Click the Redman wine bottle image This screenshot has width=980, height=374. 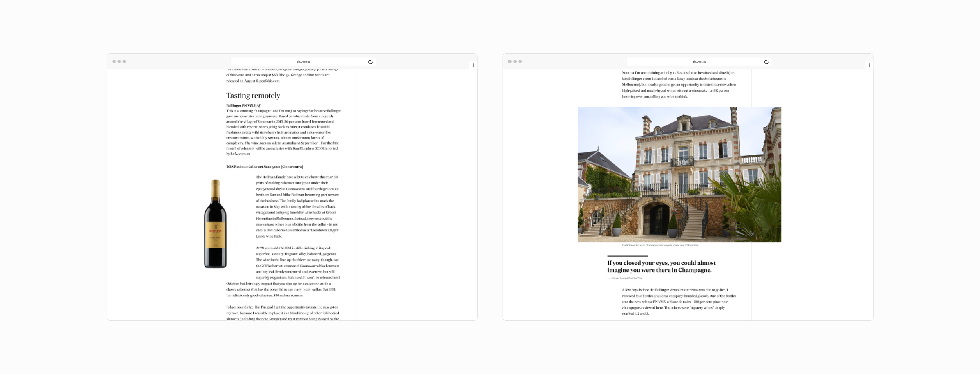(215, 224)
